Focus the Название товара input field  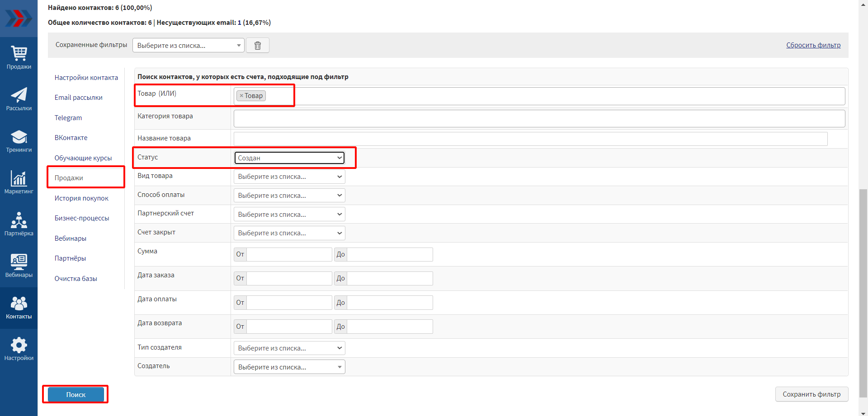coord(530,139)
